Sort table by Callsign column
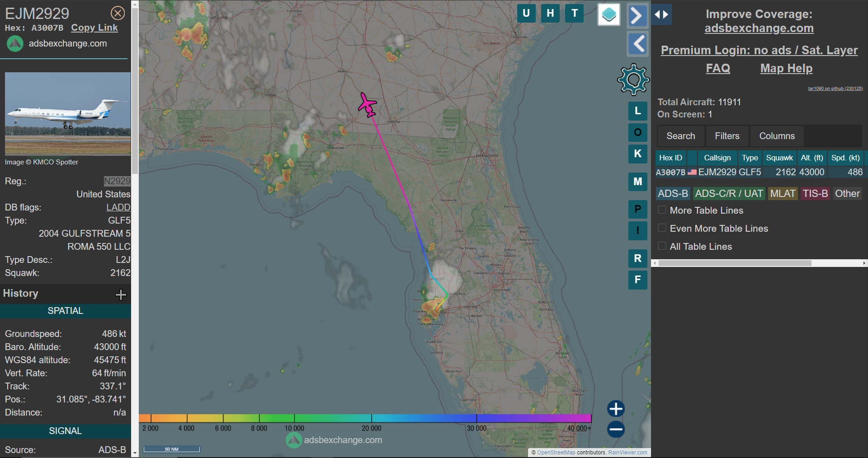Image resolution: width=868 pixels, height=458 pixels. point(717,158)
